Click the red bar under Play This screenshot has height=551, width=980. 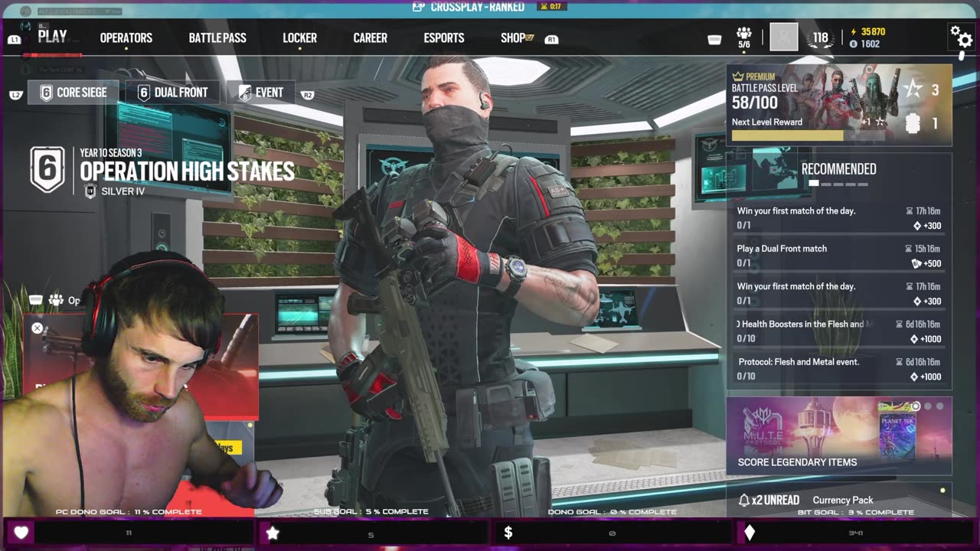[52, 55]
